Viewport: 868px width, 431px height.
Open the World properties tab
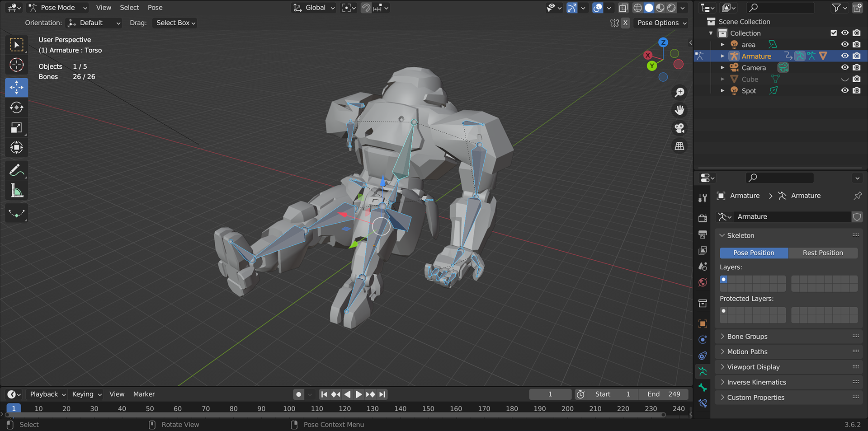[703, 282]
